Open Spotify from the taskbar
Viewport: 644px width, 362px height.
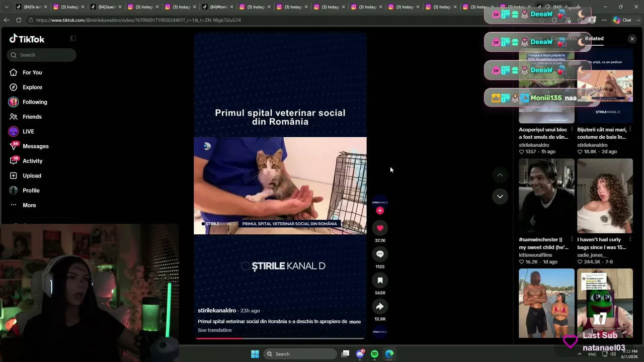[x=374, y=354]
